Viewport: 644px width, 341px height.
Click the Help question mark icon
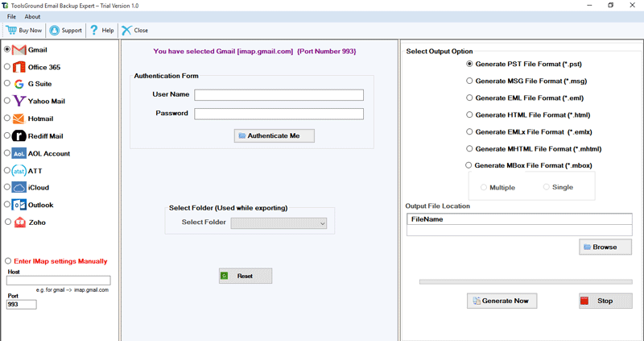(94, 31)
